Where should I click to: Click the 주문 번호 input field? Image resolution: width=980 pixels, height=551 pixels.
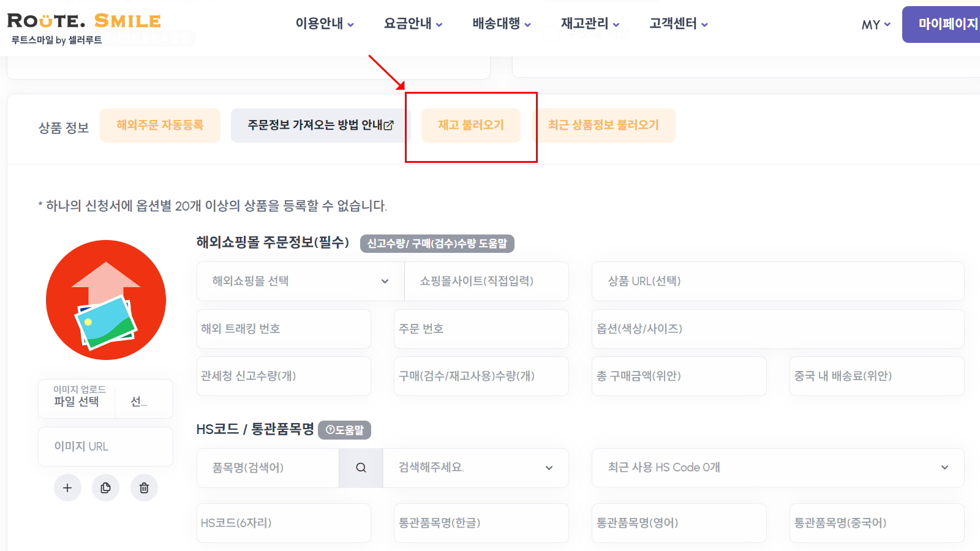(481, 329)
